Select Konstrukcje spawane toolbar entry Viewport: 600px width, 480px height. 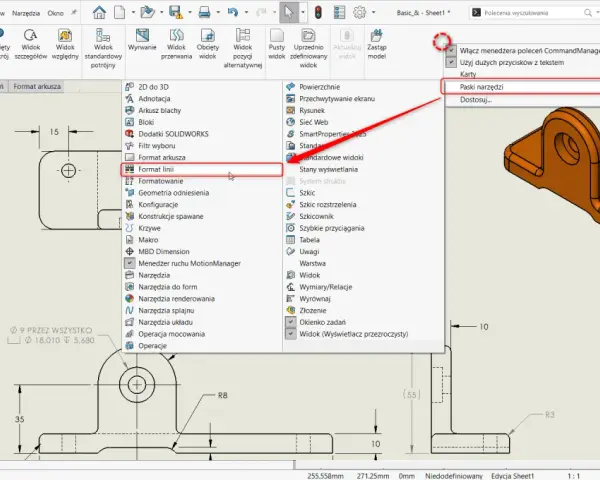(202, 216)
